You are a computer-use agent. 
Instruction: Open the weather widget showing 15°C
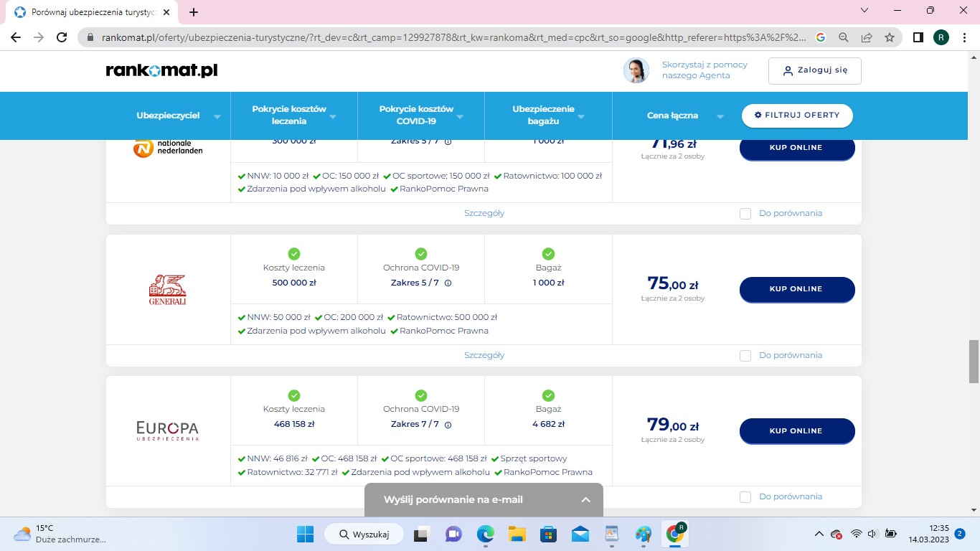pyautogui.click(x=60, y=534)
